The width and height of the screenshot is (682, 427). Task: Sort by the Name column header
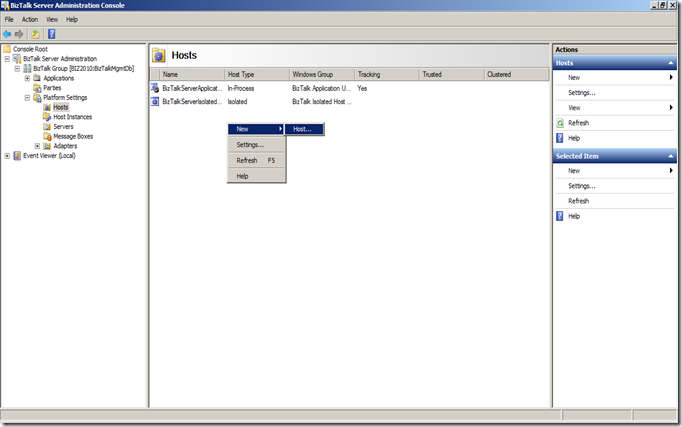[192, 74]
